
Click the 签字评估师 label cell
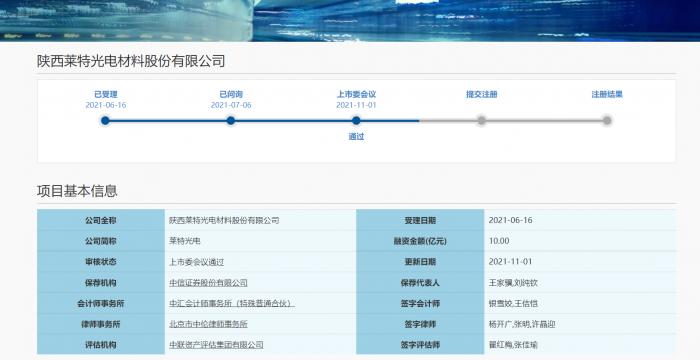point(420,344)
